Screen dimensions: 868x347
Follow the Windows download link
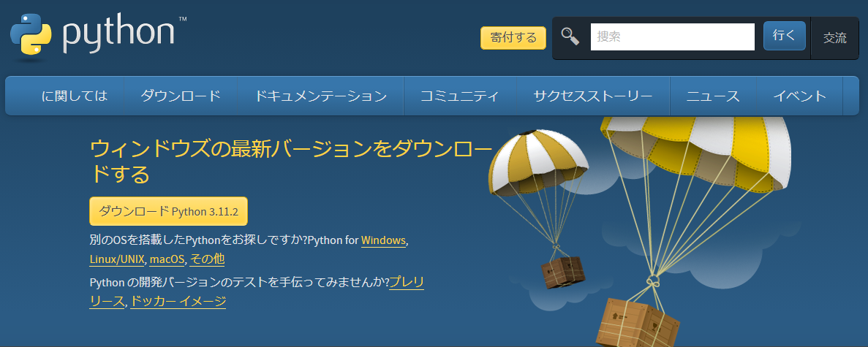[x=384, y=241]
